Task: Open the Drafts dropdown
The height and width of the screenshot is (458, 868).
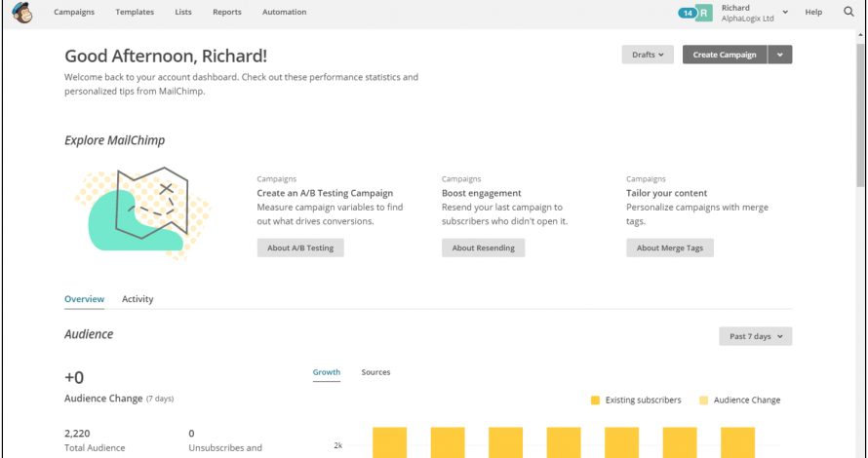Action: pyautogui.click(x=648, y=55)
